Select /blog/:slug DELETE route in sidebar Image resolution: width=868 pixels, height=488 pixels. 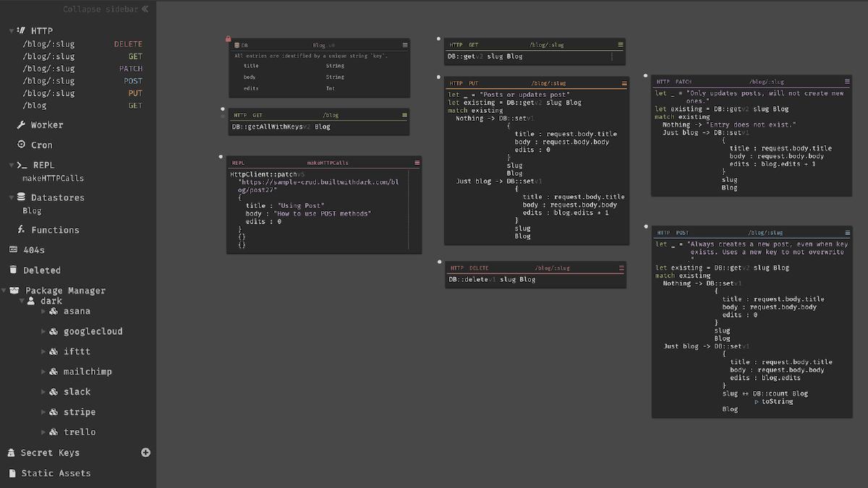[x=82, y=44]
